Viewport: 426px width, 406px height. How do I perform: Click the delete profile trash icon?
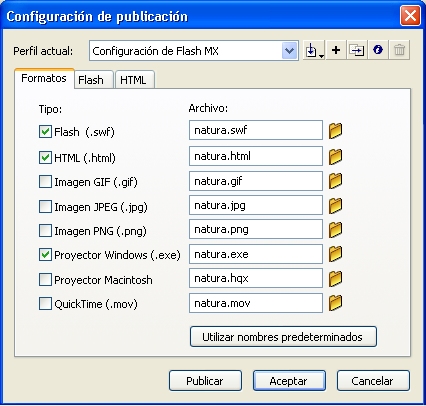click(399, 51)
